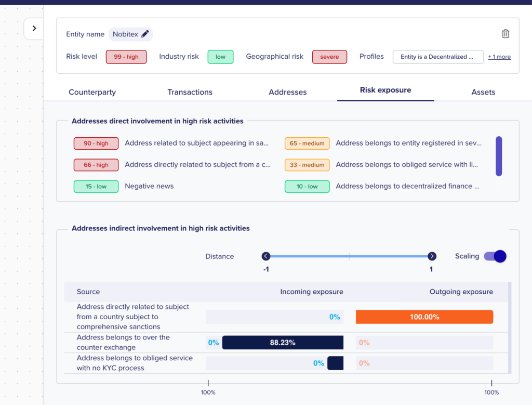The height and width of the screenshot is (405, 532).
Task: Click the right Distance slider handle
Action: point(432,256)
